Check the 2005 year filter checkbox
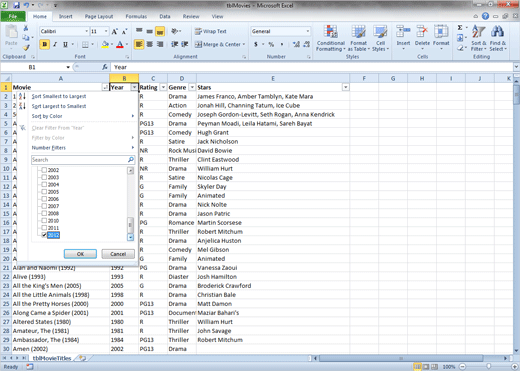 coord(44,192)
